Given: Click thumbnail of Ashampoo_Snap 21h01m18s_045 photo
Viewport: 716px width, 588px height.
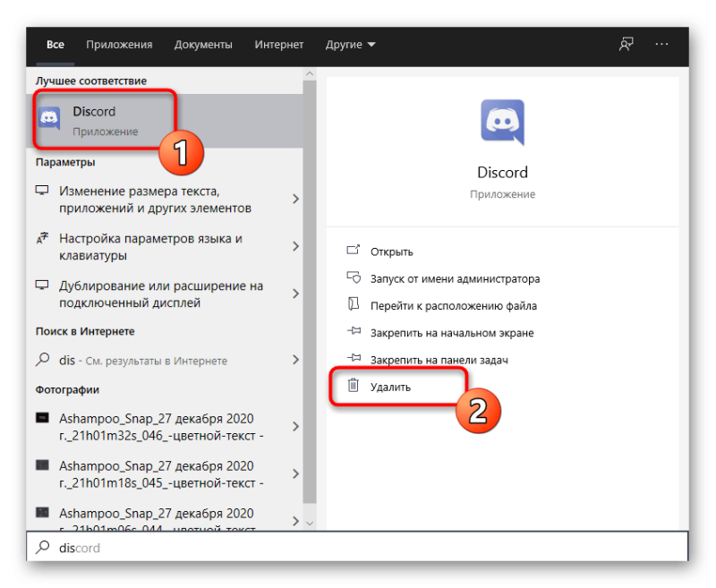Looking at the screenshot, I should tap(42, 465).
